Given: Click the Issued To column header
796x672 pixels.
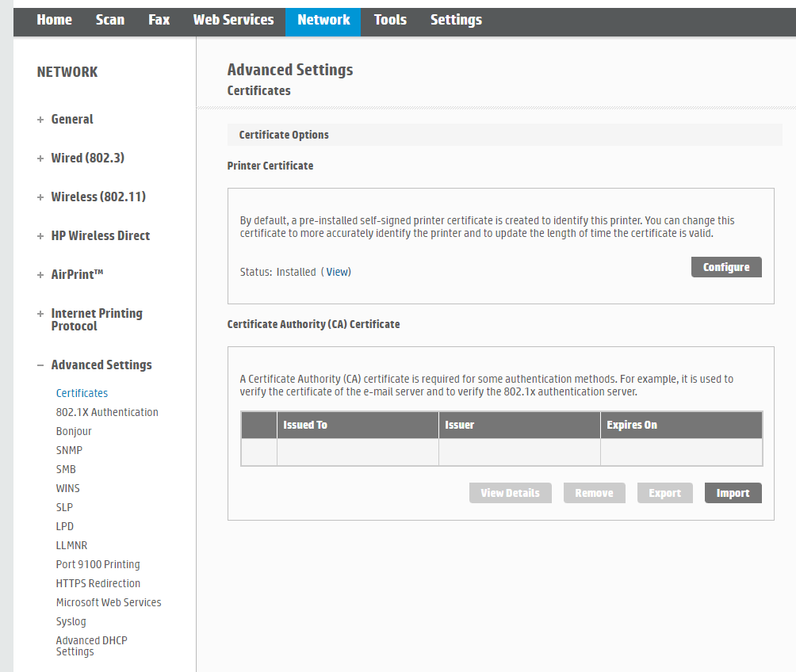Looking at the screenshot, I should (x=358, y=425).
